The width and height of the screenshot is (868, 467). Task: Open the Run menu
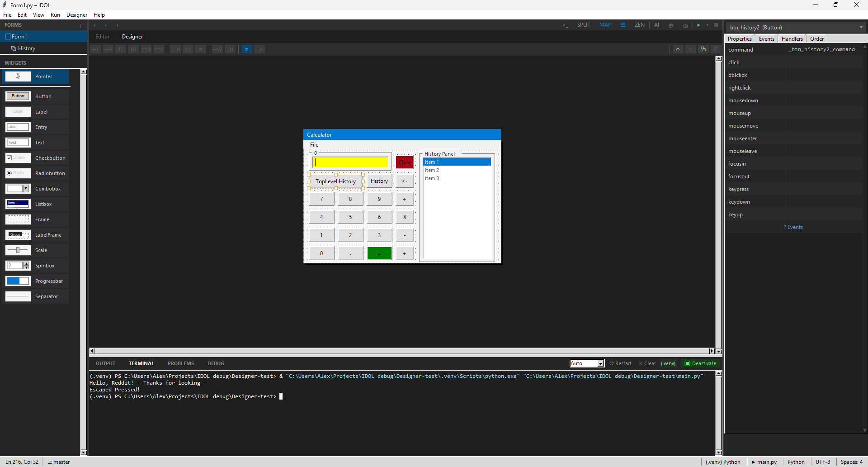click(55, 15)
